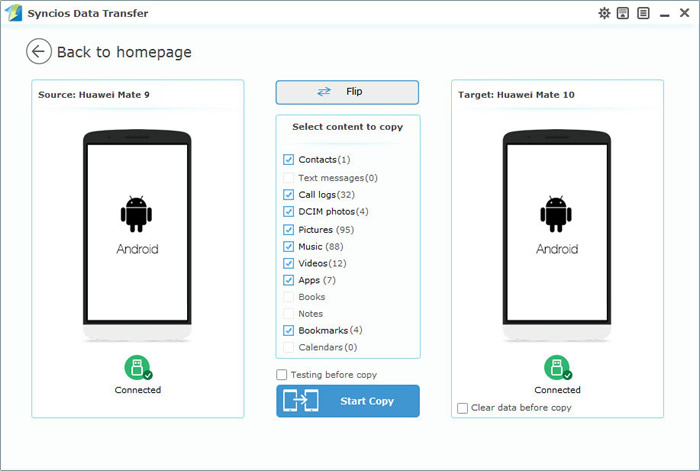Screen dimensions: 700x471
Task: Click the blue swap arrows on Flip button
Action: [324, 92]
